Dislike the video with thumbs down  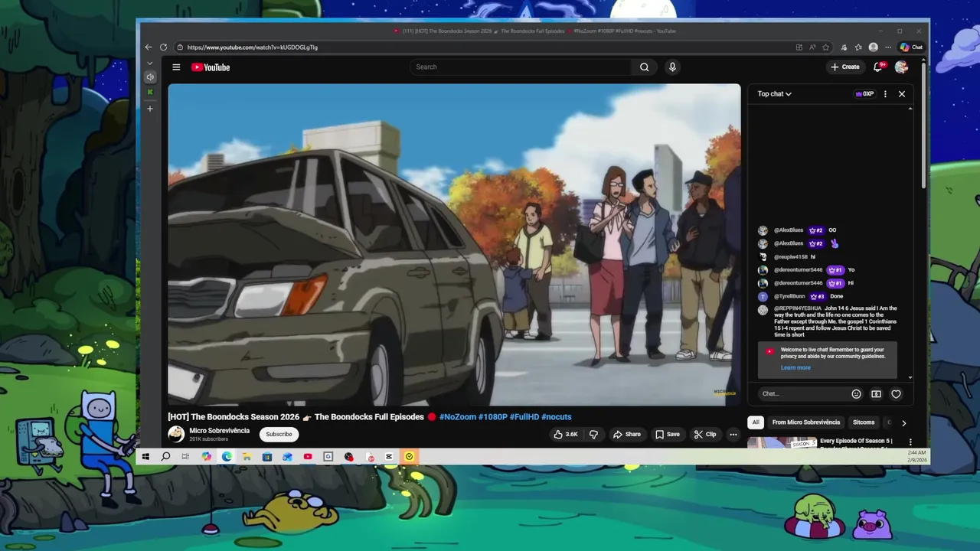point(593,435)
